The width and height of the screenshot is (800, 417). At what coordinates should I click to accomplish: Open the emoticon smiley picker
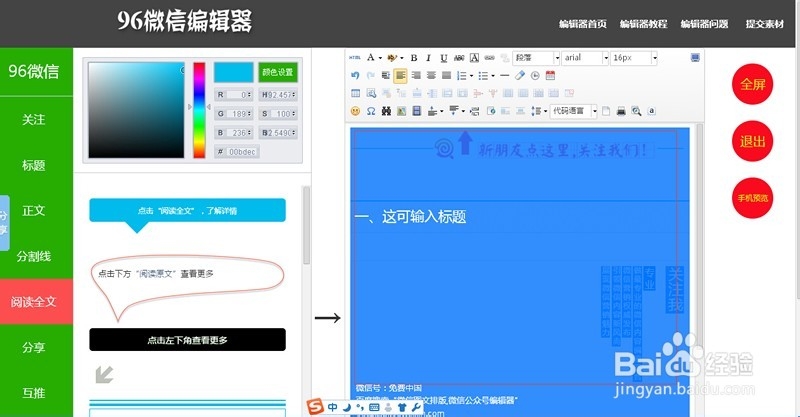tap(356, 111)
